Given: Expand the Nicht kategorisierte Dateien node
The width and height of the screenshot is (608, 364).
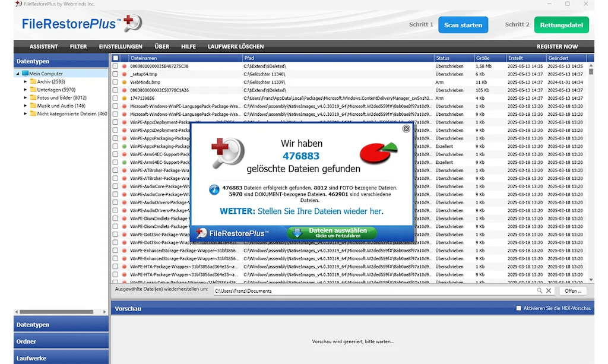Looking at the screenshot, I should (x=25, y=113).
